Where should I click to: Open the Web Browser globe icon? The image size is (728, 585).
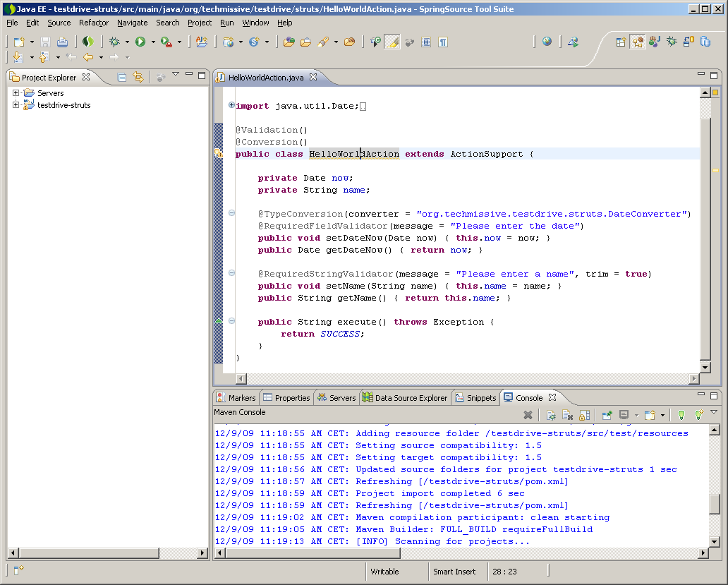point(547,42)
